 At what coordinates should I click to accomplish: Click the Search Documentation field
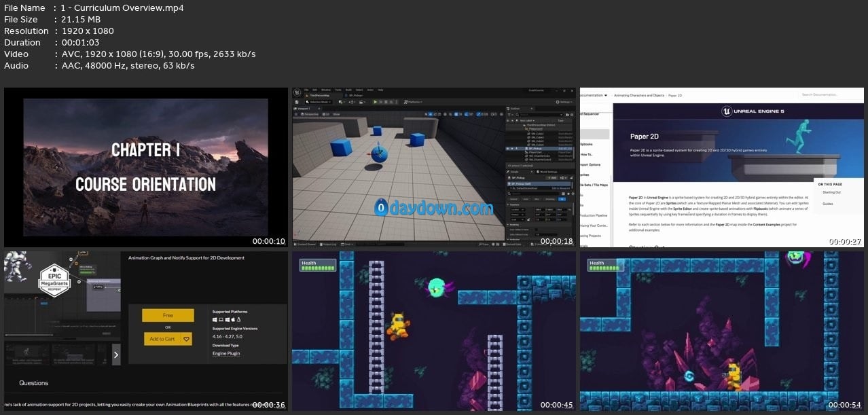tap(830, 95)
